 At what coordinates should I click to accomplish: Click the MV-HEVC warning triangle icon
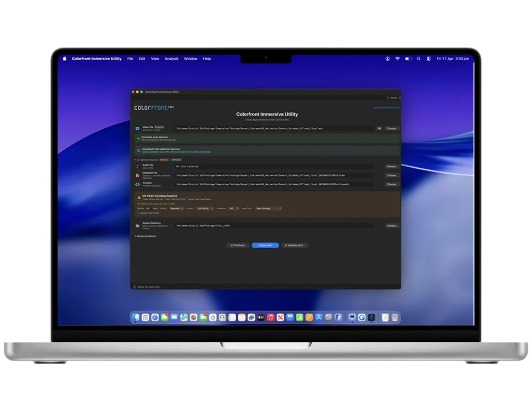[x=139, y=198]
